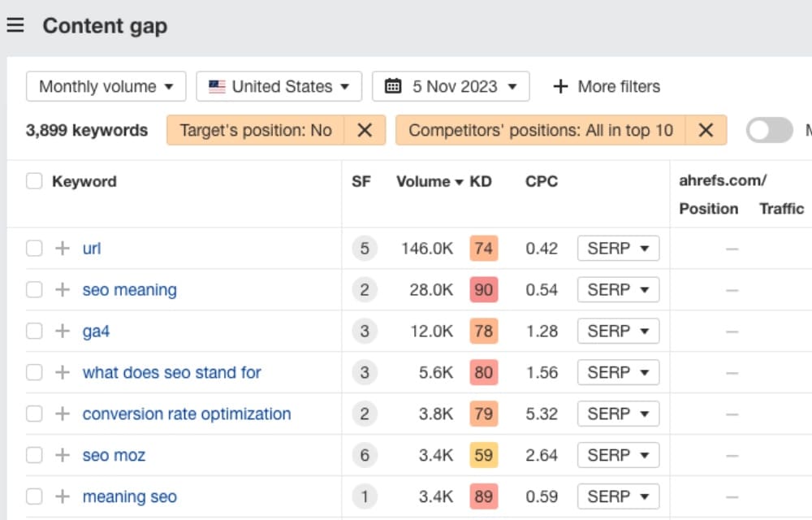
Task: Tick the checkbox for the 'url' row
Action: (34, 248)
